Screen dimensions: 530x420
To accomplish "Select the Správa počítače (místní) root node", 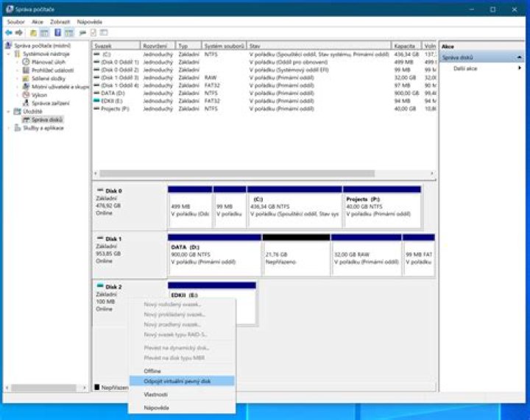I will click(x=42, y=46).
